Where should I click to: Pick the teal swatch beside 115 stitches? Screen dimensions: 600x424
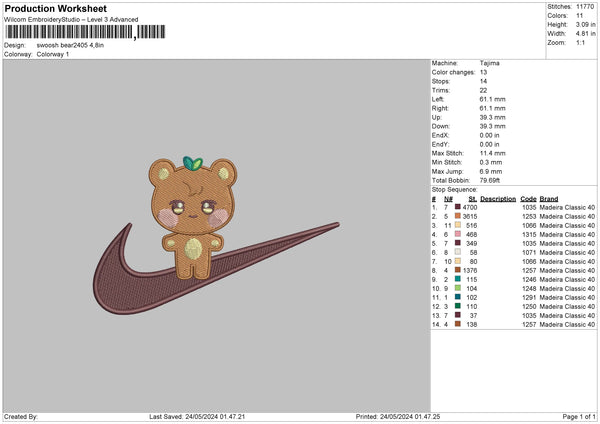(x=457, y=279)
